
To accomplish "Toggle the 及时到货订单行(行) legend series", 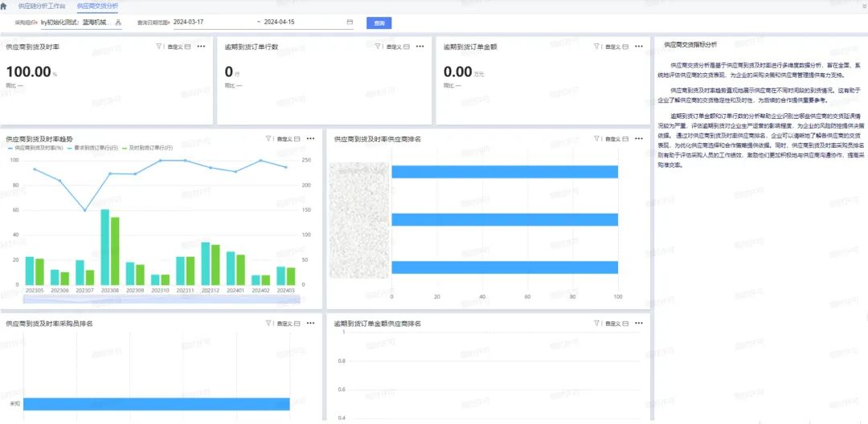I will pos(148,148).
